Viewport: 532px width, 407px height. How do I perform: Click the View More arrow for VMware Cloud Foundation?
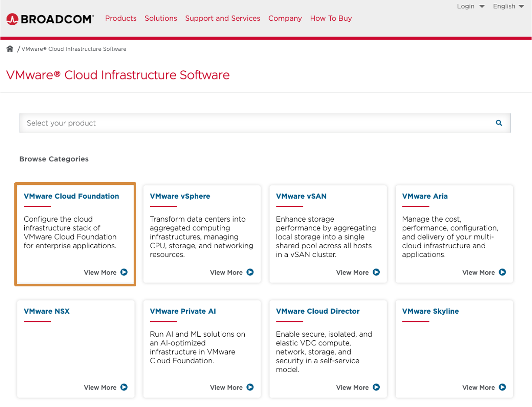pyautogui.click(x=124, y=272)
